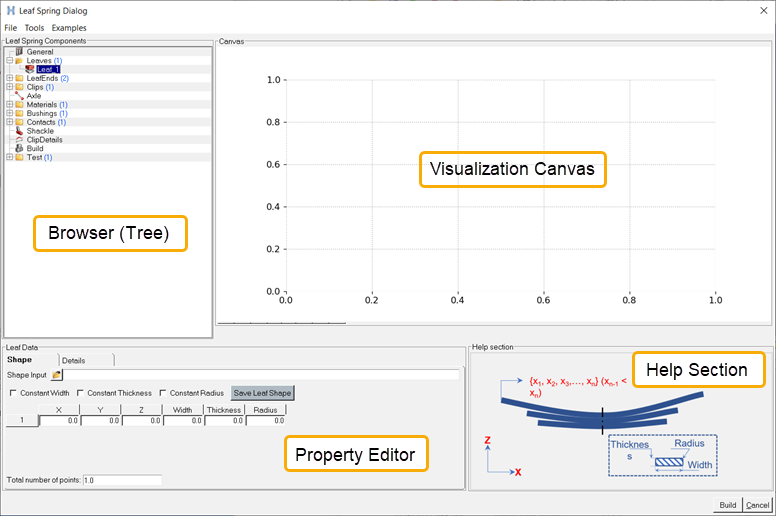Collapse the Leaves tree node
Image resolution: width=776 pixels, height=516 pixels.
click(x=9, y=61)
